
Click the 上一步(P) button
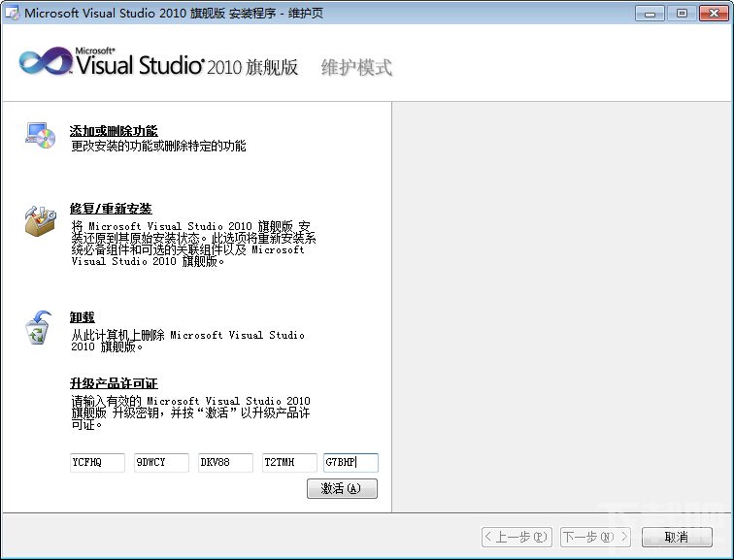[x=517, y=537]
